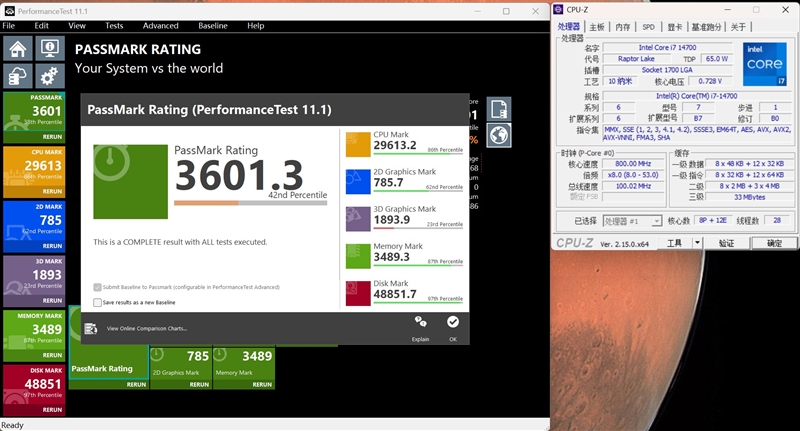Rerun the Memory Mark test in sidebar
This screenshot has height=431, width=800.
[52, 355]
